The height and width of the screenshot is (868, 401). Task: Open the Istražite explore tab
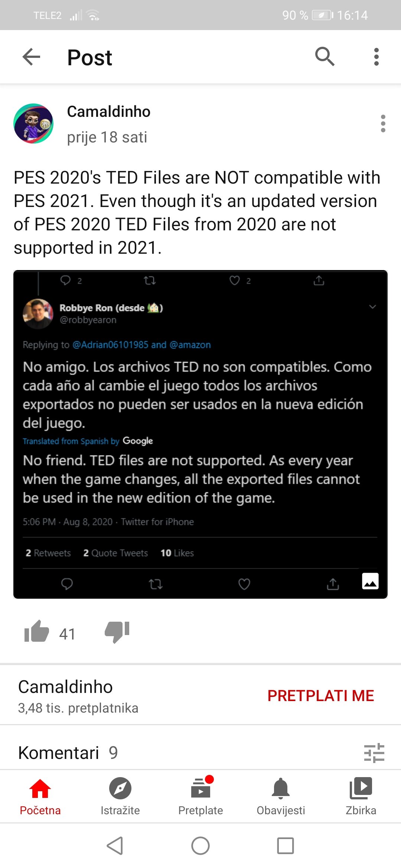click(120, 796)
